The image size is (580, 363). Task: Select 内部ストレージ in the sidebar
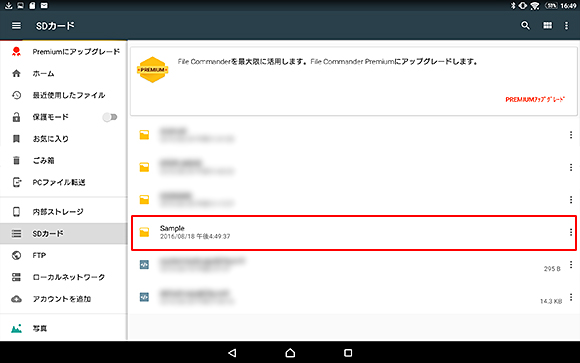point(58,212)
